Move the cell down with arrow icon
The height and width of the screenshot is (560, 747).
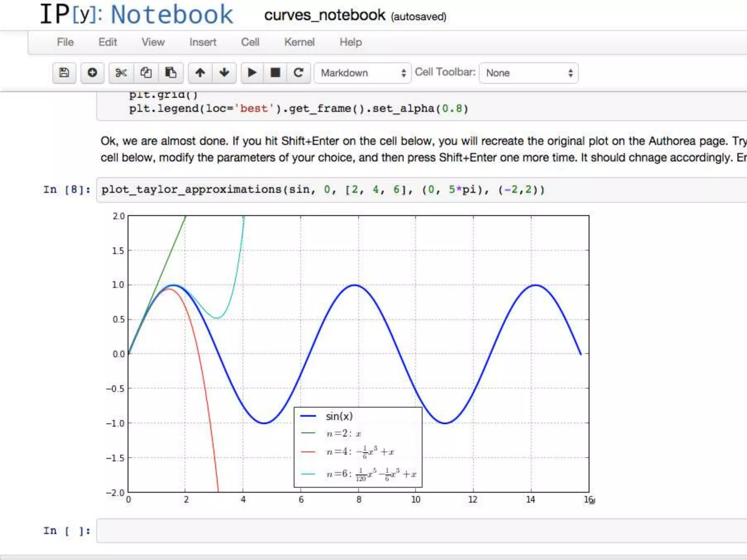click(224, 73)
